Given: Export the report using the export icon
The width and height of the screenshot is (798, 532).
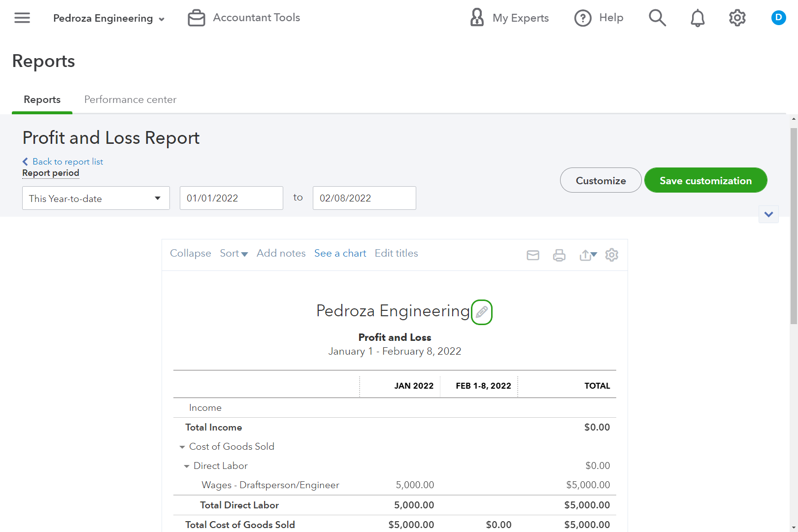Looking at the screenshot, I should click(x=586, y=255).
